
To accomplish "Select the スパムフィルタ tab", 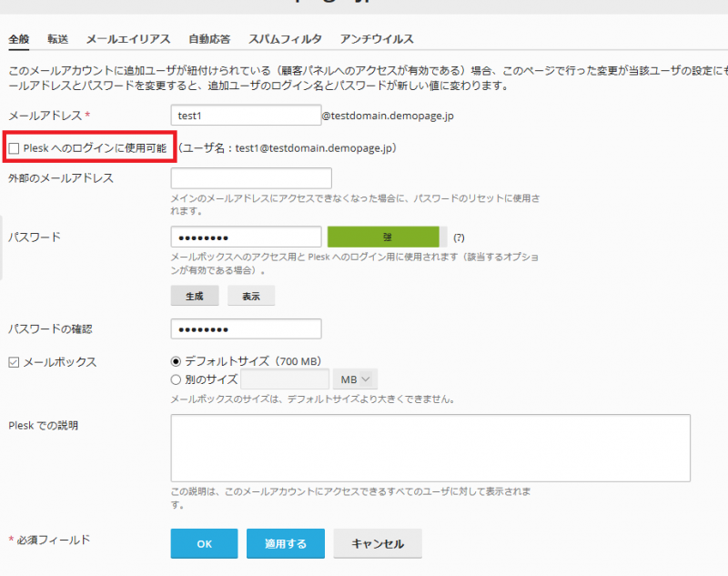I will tap(285, 39).
